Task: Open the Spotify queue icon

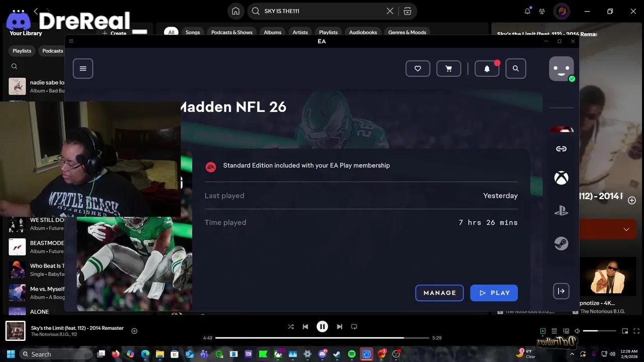Action: point(554,331)
